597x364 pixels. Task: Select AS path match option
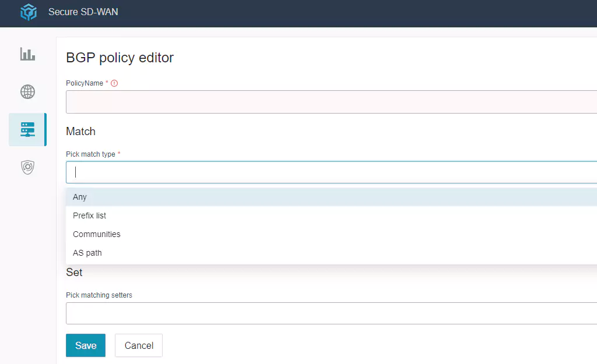pyautogui.click(x=87, y=253)
